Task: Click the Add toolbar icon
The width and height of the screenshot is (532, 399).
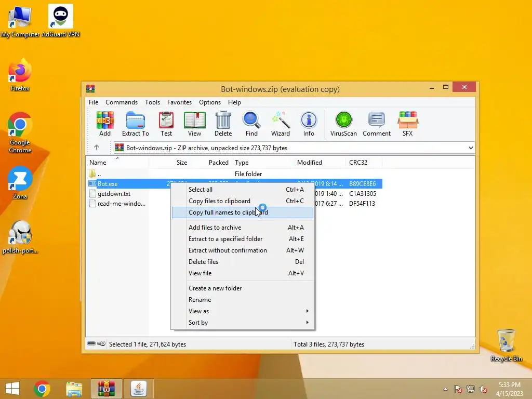Action: click(x=105, y=124)
